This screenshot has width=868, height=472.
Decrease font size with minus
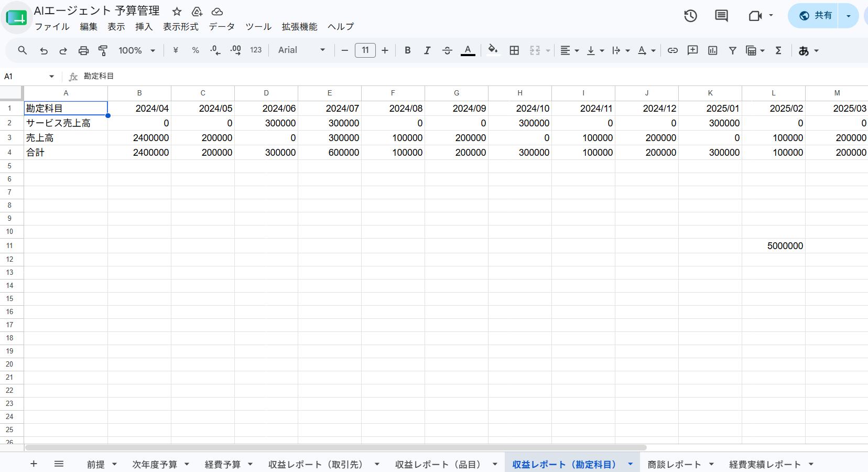[344, 50]
